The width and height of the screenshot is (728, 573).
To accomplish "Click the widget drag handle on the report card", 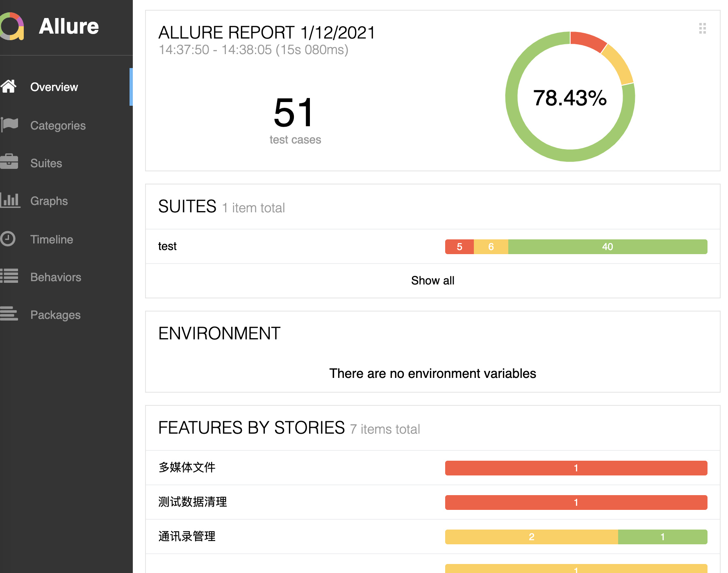I will tap(703, 29).
